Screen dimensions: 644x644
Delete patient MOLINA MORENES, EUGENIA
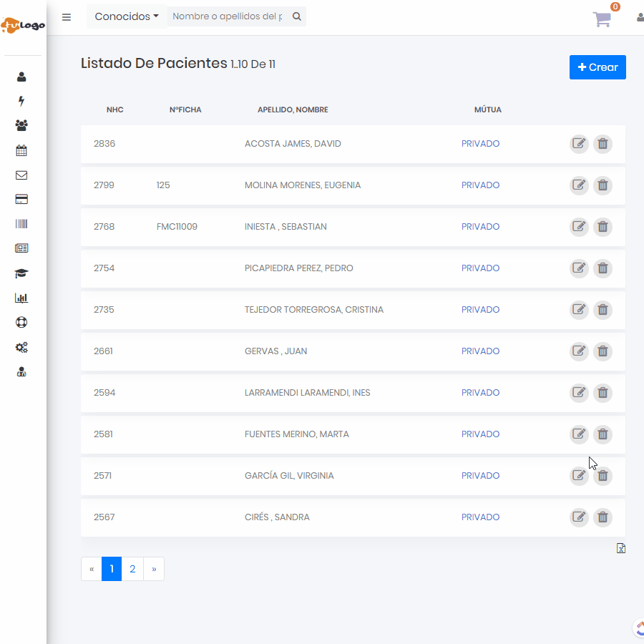coord(603,185)
